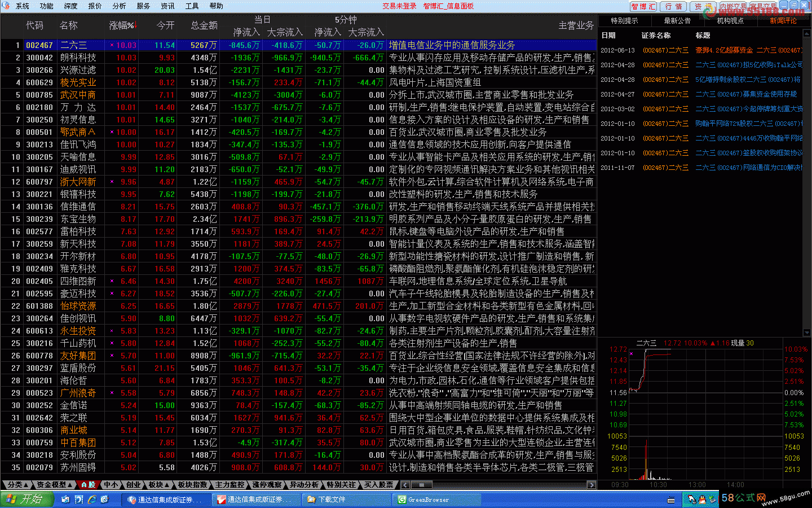Click the horizontal scrollbar thumb
This screenshot has height=508, width=812.
[421, 485]
